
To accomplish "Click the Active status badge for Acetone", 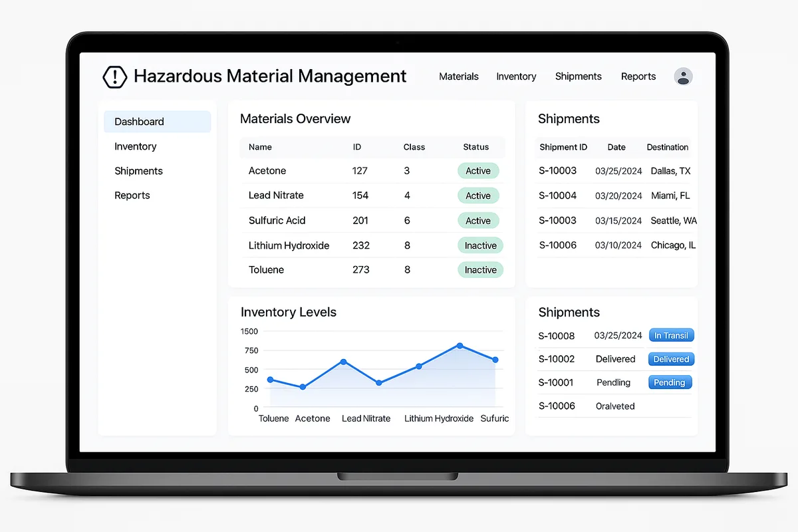I will point(478,171).
